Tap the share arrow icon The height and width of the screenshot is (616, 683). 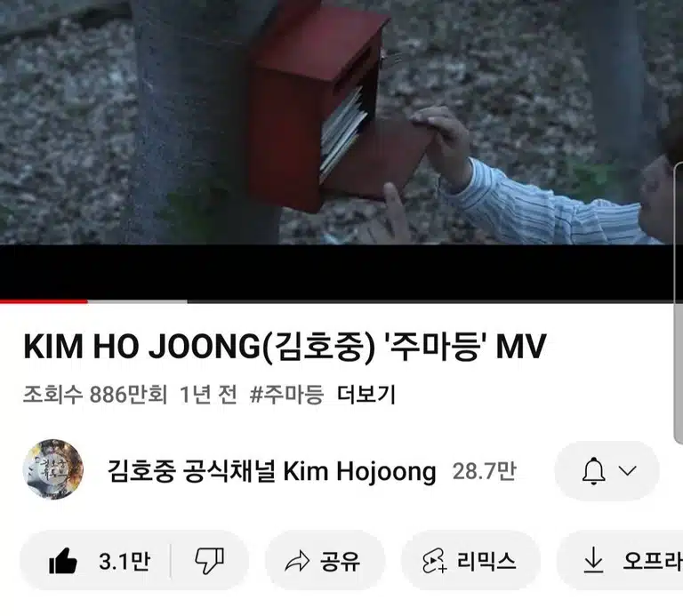pyautogui.click(x=297, y=561)
